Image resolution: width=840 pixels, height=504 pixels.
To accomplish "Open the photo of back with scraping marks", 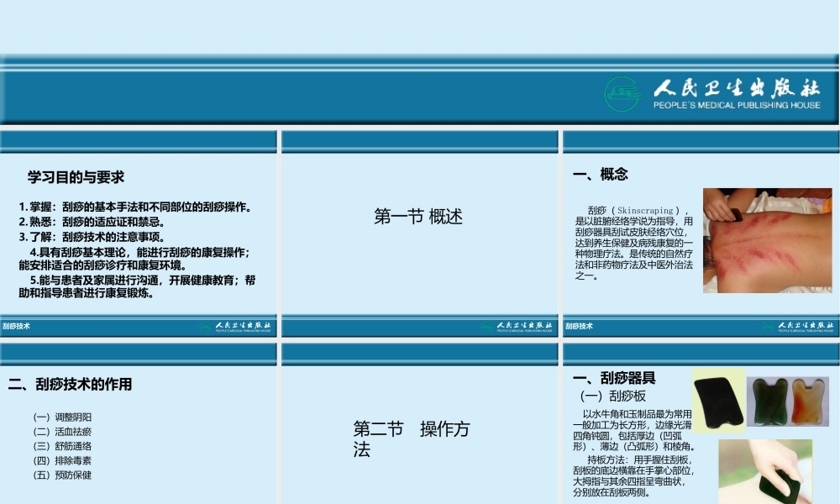I will 767,240.
